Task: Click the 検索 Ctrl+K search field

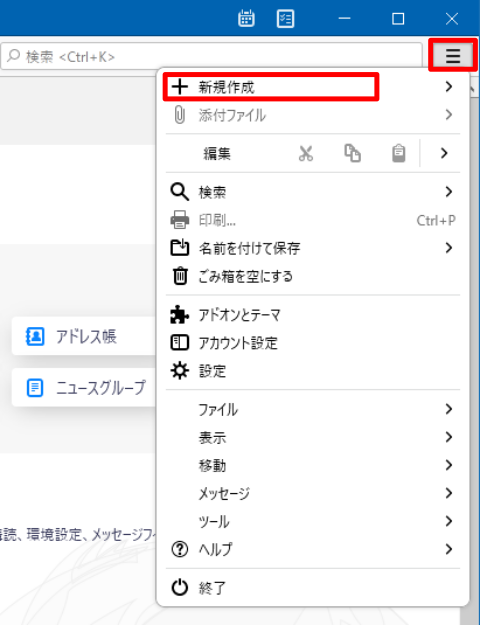Action: [211, 56]
